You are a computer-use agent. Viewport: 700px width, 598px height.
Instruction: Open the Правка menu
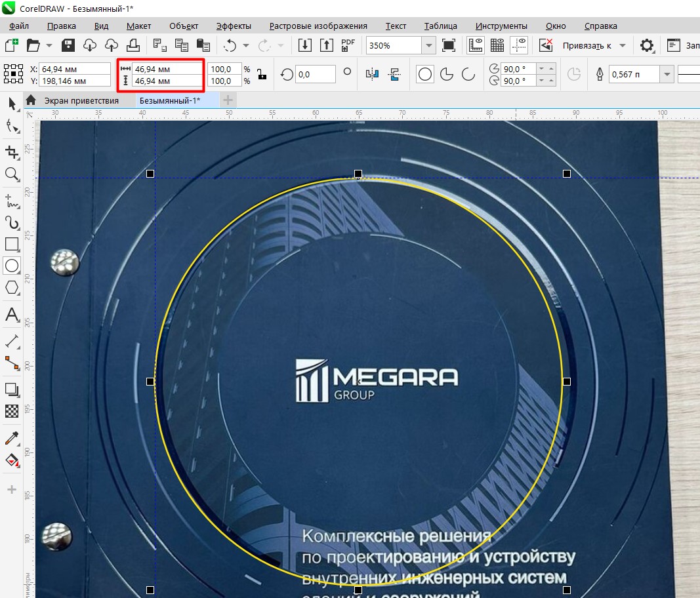(61, 26)
